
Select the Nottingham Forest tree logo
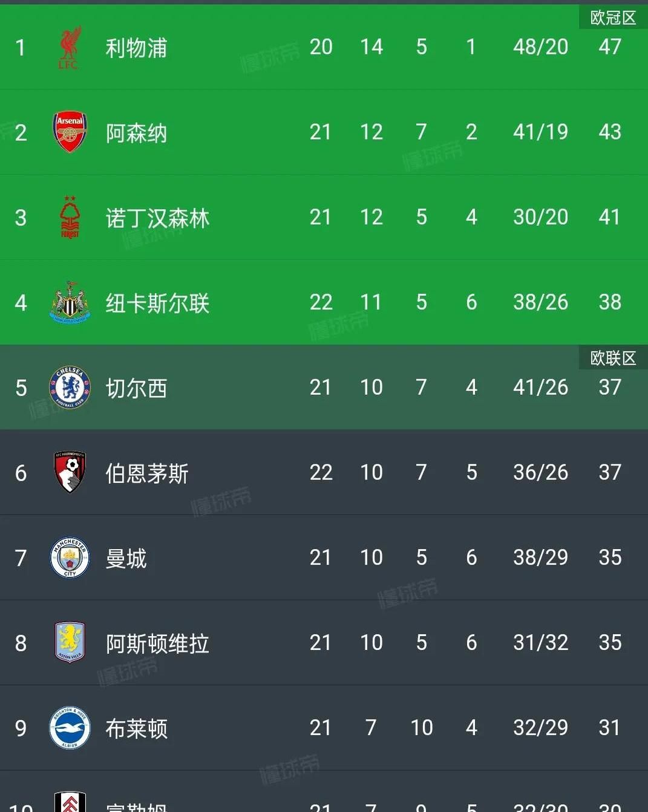pyautogui.click(x=70, y=217)
